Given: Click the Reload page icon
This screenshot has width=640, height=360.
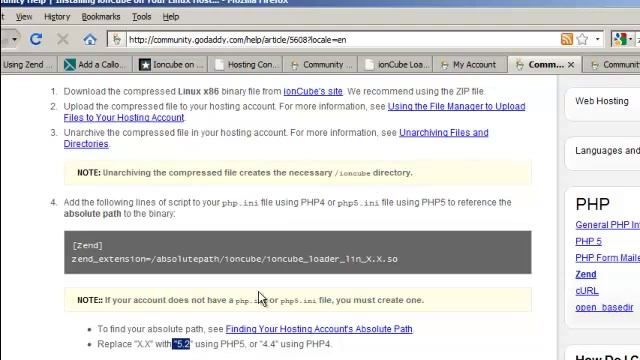Looking at the screenshot, I should (x=36, y=39).
